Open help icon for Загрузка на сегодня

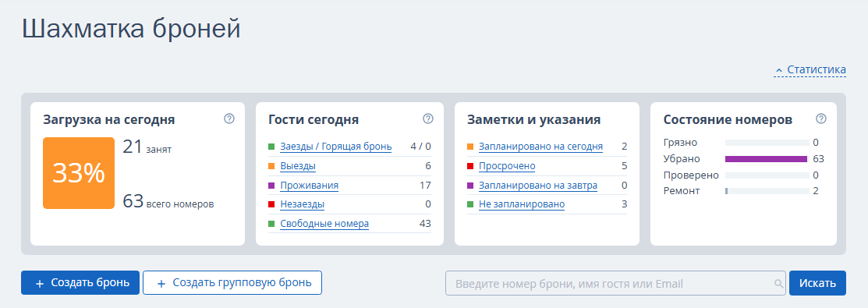229,119
